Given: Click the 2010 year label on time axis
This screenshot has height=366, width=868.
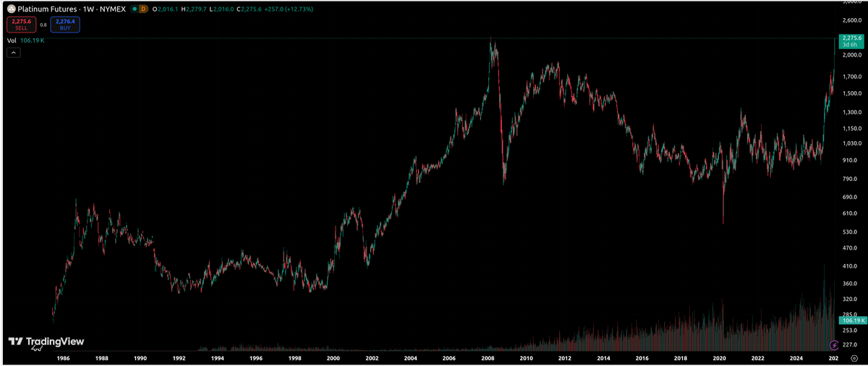Looking at the screenshot, I should pyautogui.click(x=526, y=358).
